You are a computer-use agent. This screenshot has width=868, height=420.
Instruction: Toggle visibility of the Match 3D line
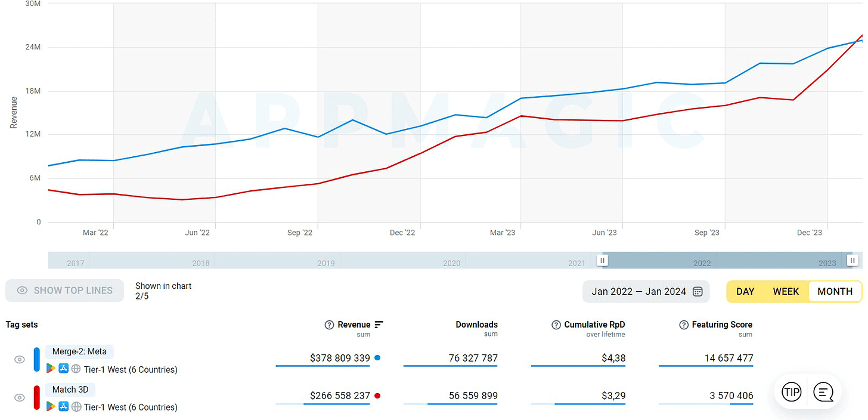20,397
